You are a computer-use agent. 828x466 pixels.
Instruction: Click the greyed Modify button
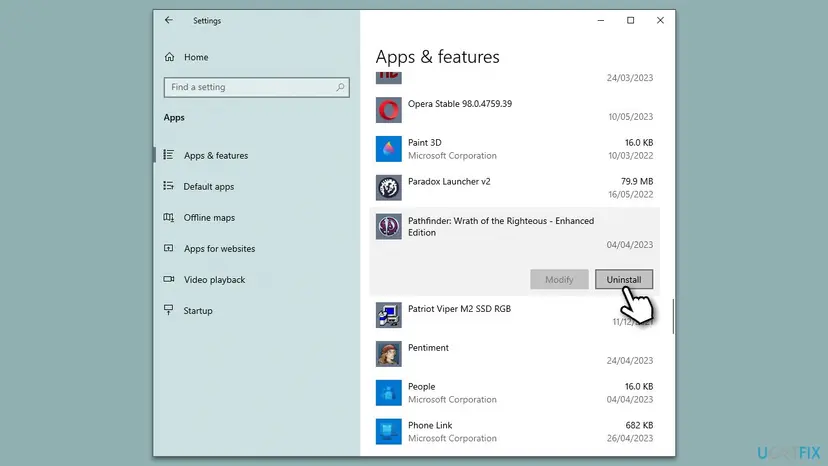coord(559,279)
